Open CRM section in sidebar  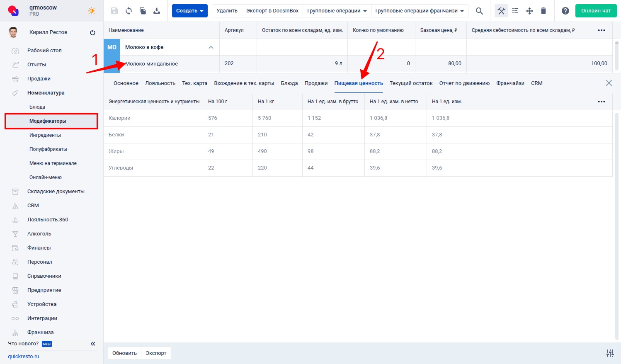click(33, 206)
